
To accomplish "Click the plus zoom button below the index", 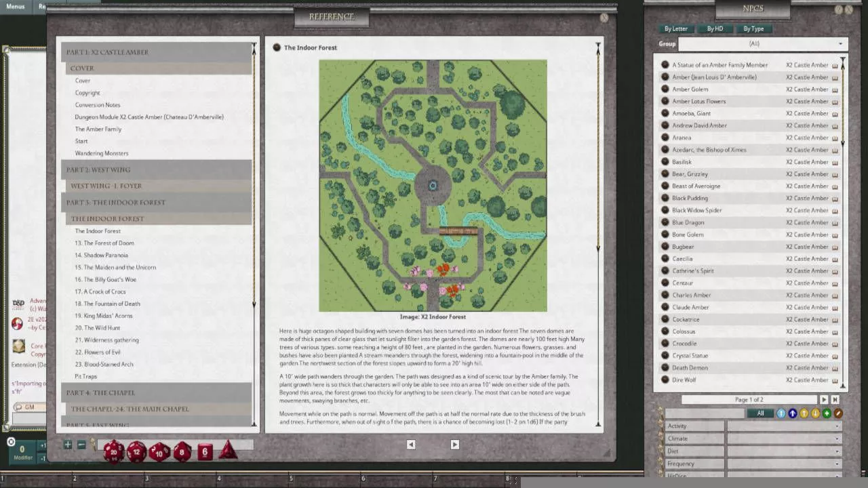I will (x=68, y=445).
